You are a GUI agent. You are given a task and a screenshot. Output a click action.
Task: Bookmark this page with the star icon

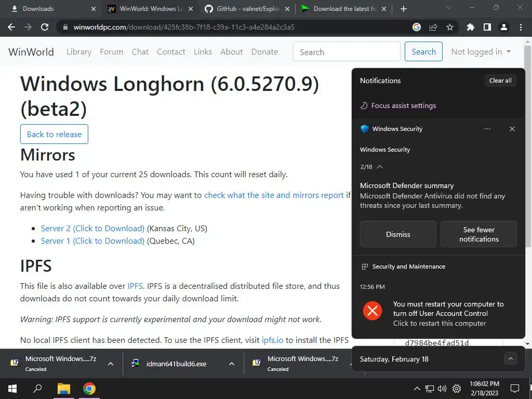point(450,27)
